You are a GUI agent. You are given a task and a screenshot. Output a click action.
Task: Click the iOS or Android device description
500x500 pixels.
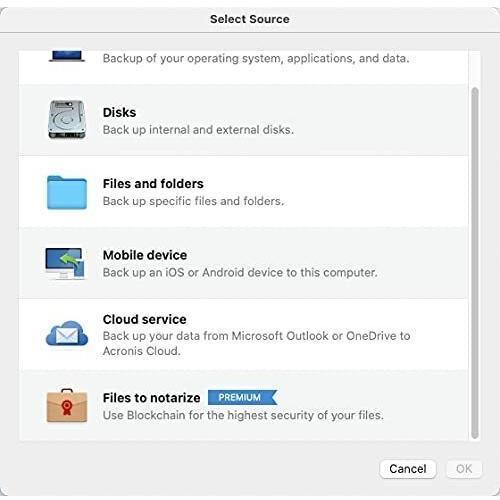240,272
